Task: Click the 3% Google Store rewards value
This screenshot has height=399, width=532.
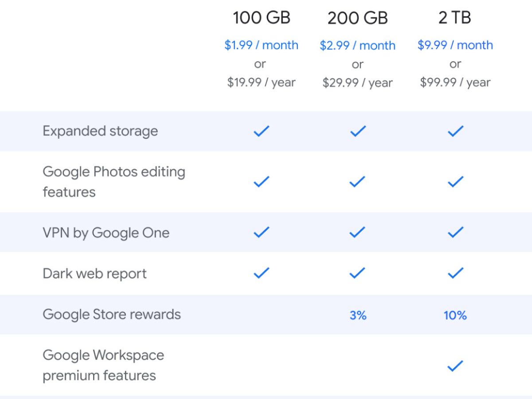Action: pos(358,315)
